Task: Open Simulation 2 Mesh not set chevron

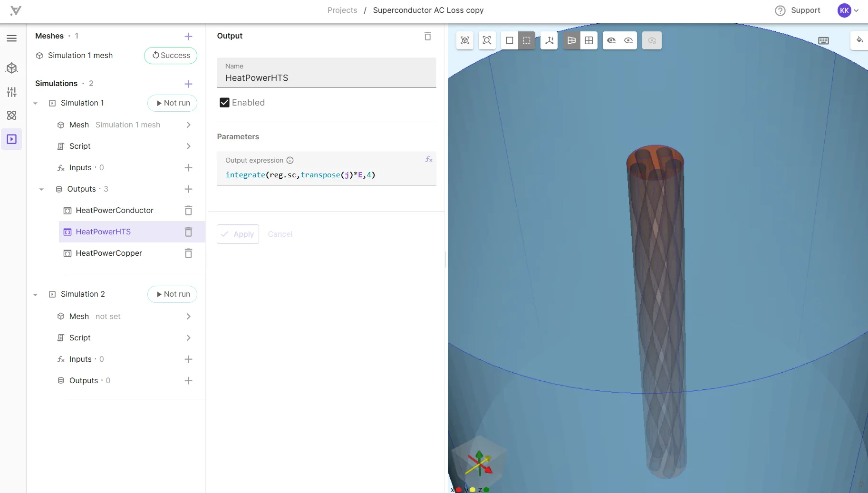Action: [x=189, y=316]
